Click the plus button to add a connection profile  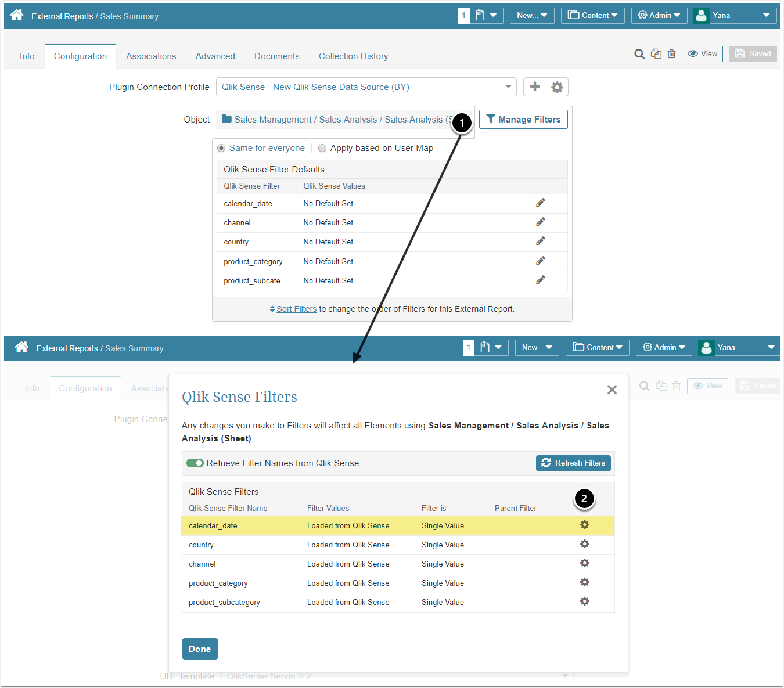click(535, 87)
